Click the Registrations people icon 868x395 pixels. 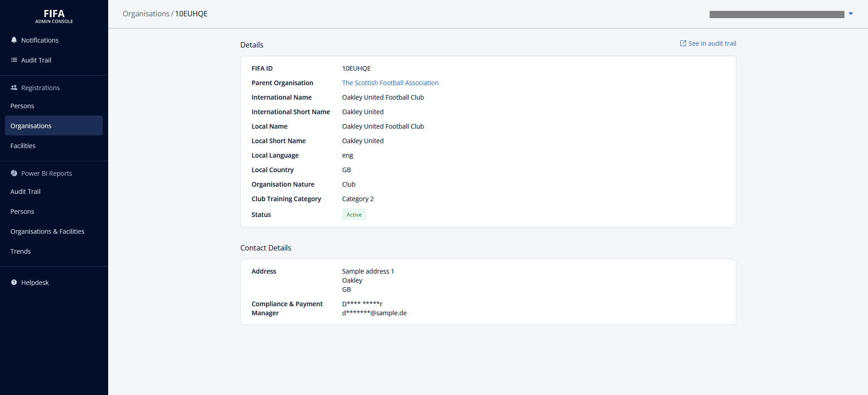tap(14, 87)
